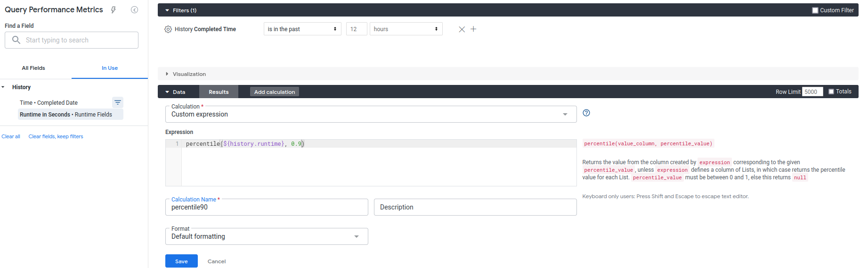Collapse the Filters section
868x268 pixels.
(167, 10)
